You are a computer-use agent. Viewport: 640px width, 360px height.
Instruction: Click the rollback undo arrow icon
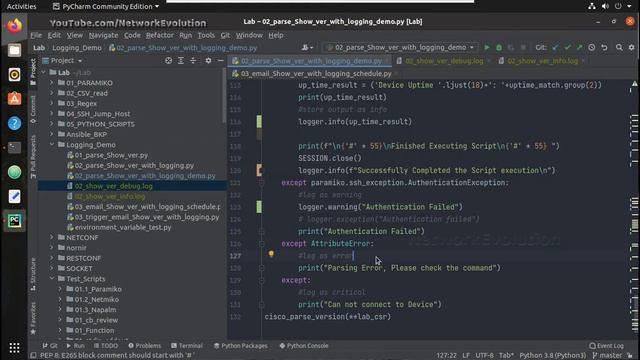604,48
